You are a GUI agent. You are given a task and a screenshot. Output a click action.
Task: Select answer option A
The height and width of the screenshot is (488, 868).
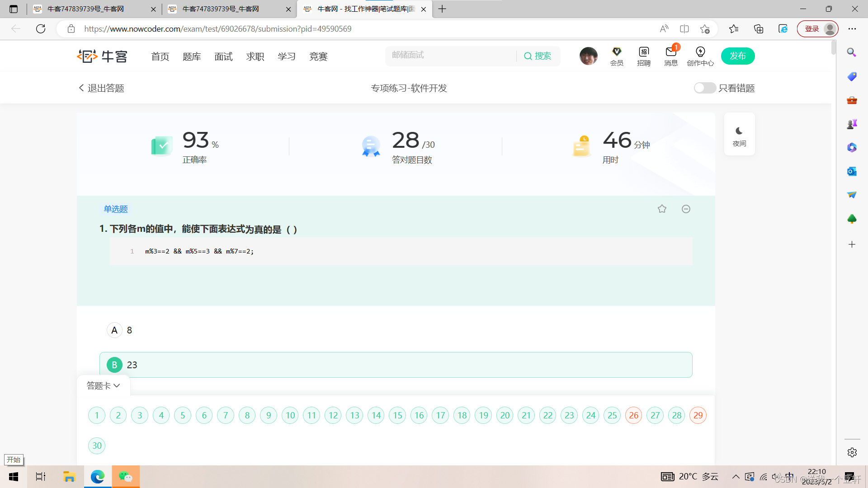click(114, 330)
